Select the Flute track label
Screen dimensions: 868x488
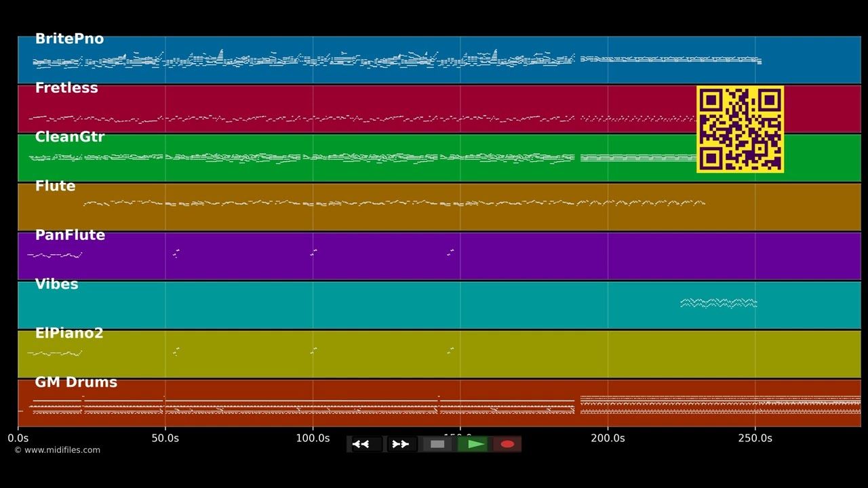(x=55, y=186)
